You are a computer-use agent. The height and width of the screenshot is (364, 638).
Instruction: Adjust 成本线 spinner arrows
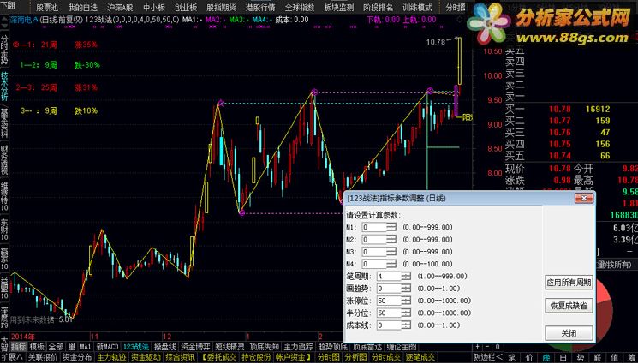[x=407, y=325]
